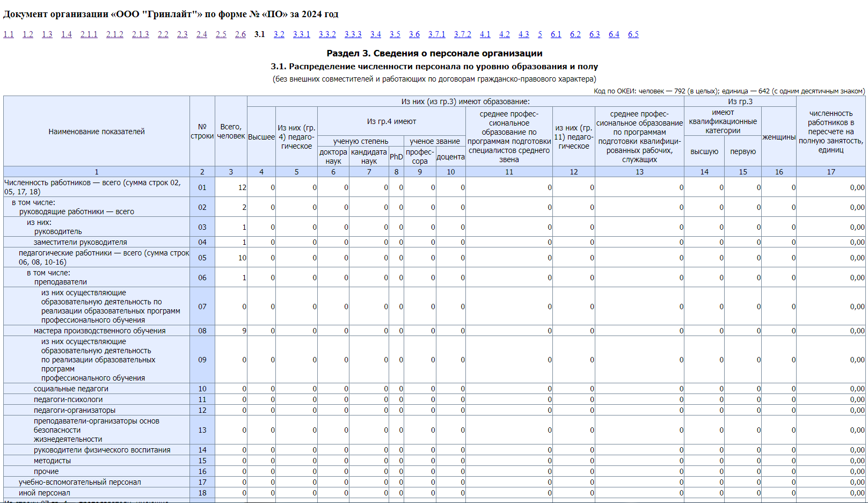Open section link 2.1.2
The image size is (868, 503).
pos(115,34)
